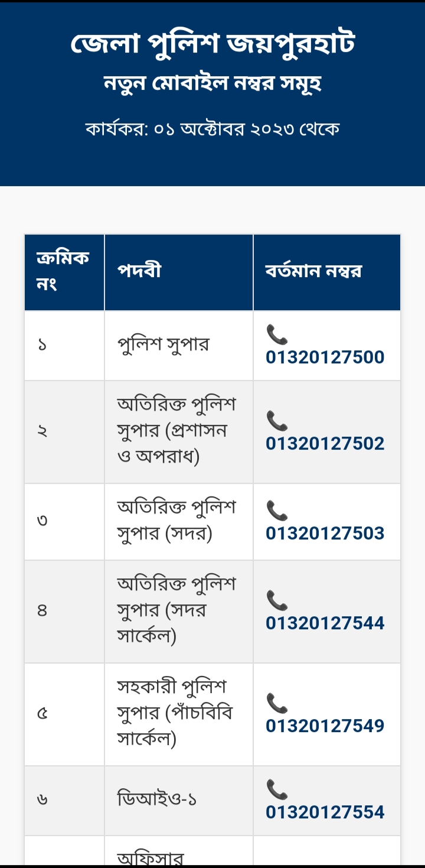
Task: Open phone link 01320127503
Action: pos(325,533)
